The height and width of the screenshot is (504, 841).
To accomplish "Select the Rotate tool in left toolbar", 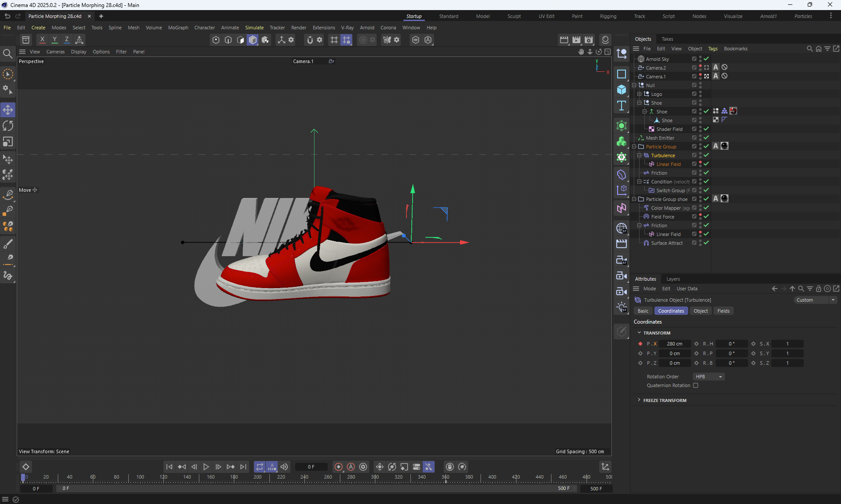I will click(x=8, y=126).
